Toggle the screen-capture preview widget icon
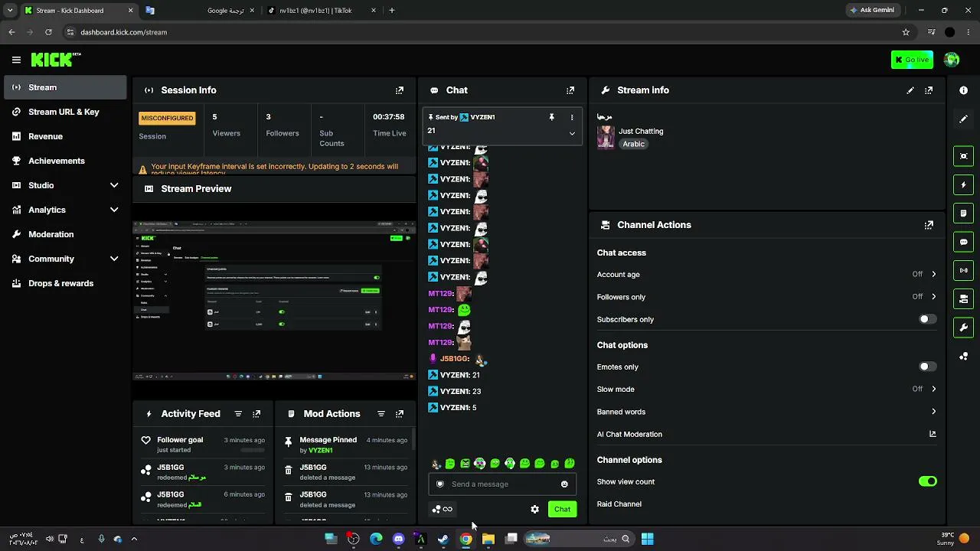 coord(964,156)
